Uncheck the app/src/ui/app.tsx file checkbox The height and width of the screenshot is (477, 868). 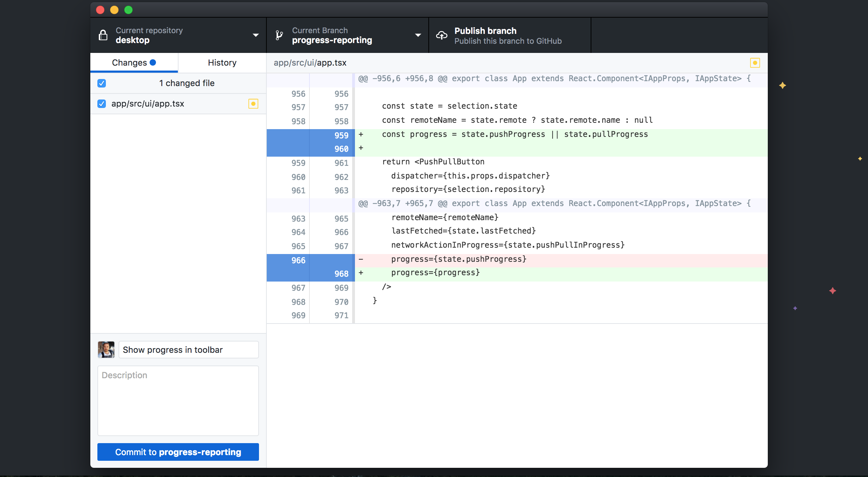(x=102, y=103)
